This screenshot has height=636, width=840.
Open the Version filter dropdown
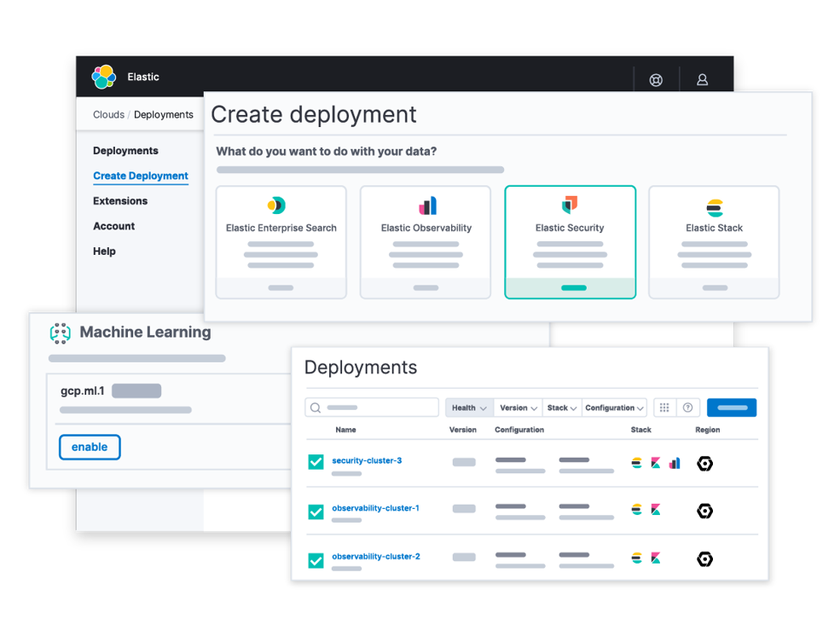(518, 408)
